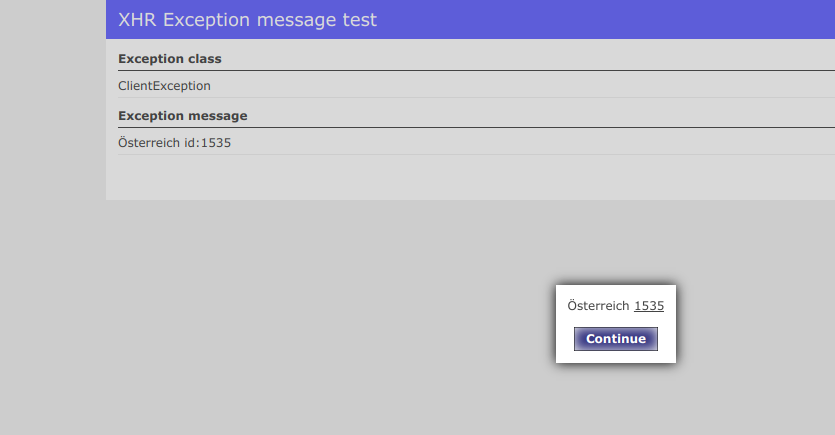This screenshot has height=435, width=835.
Task: Click the "Österreich id:1535" message row
Action: pos(174,143)
